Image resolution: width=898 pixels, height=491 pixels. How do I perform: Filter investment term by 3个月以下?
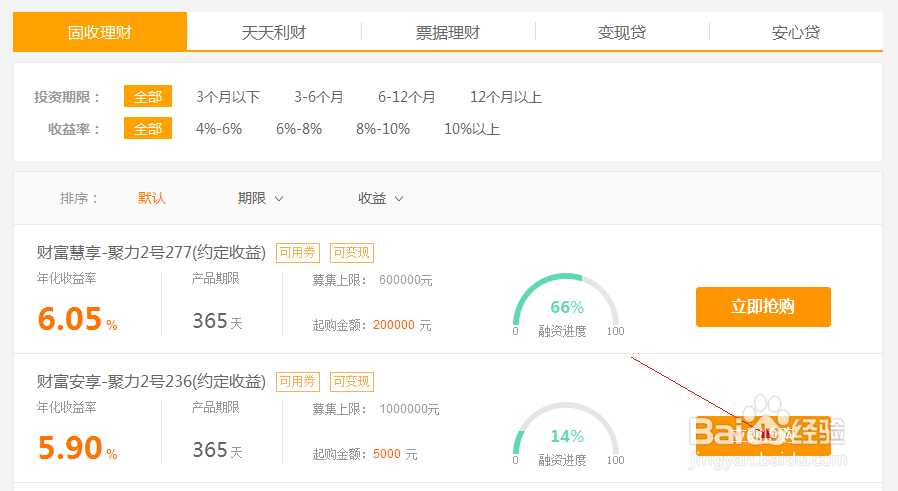[x=228, y=97]
